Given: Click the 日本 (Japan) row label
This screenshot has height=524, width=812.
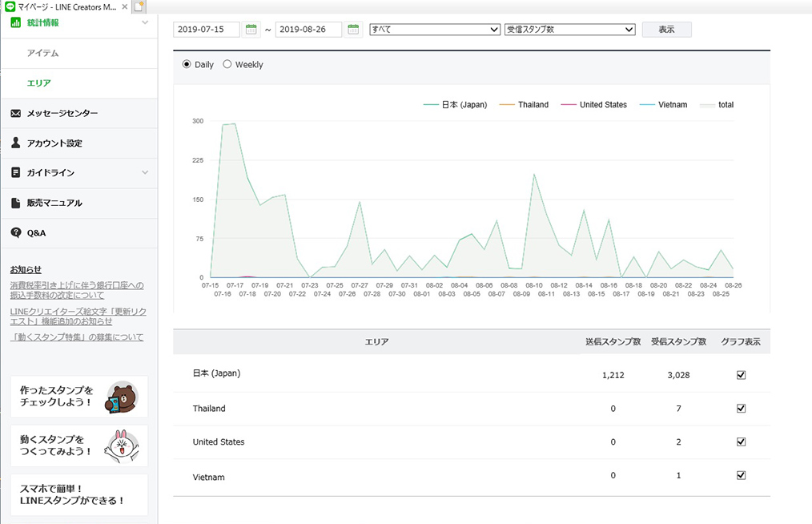Looking at the screenshot, I should point(216,373).
